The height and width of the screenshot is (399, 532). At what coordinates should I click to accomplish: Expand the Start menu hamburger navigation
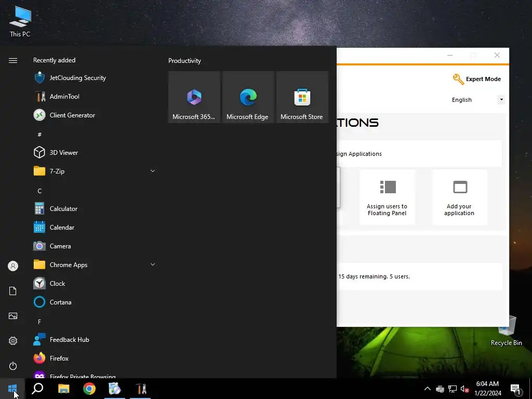point(13,60)
